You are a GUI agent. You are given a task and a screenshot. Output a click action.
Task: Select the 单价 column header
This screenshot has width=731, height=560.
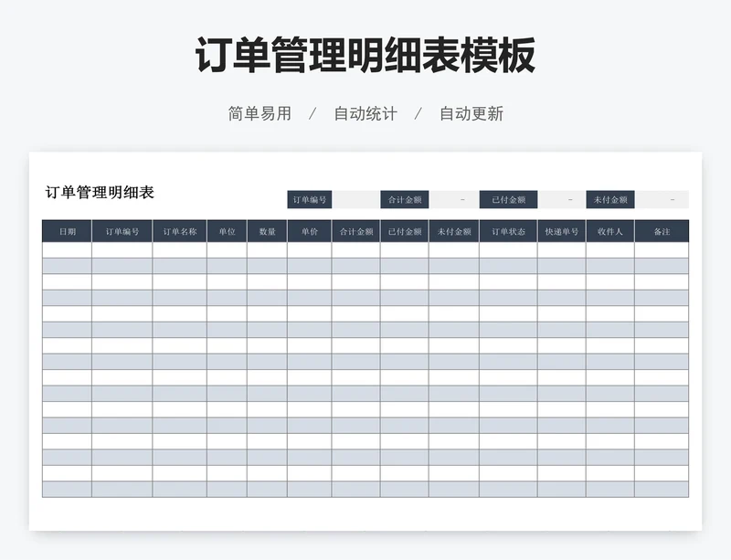click(x=310, y=231)
